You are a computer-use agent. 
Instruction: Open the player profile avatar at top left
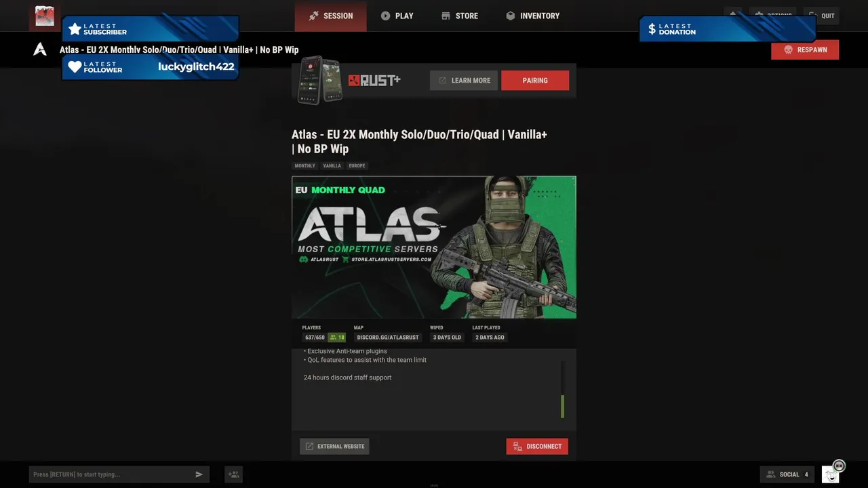pos(45,16)
